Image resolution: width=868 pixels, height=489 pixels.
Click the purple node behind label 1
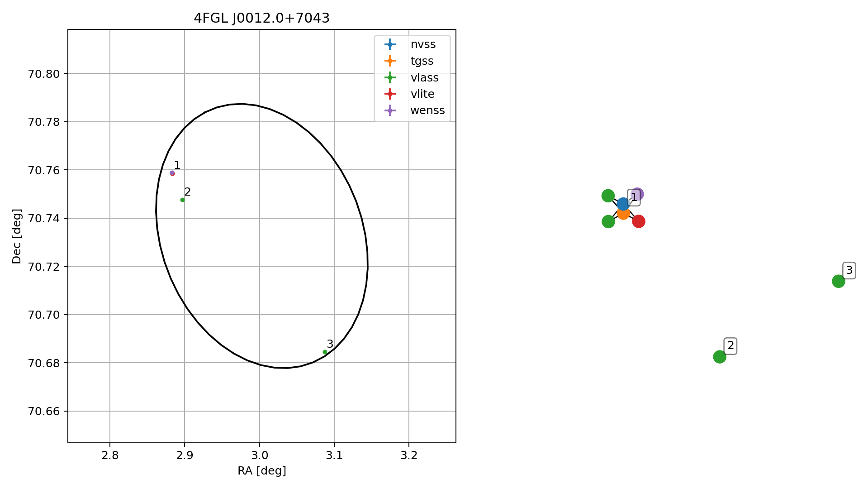[x=637, y=194]
